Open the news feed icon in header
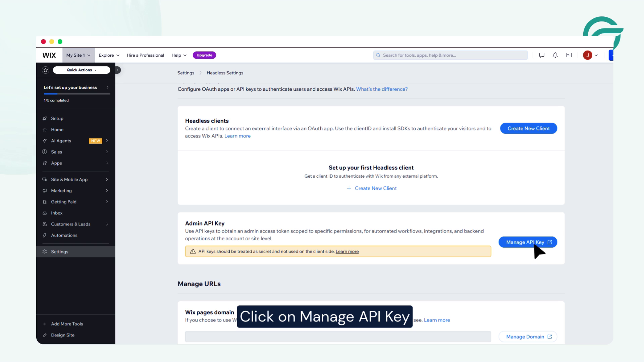This screenshot has width=644, height=362. (x=569, y=55)
